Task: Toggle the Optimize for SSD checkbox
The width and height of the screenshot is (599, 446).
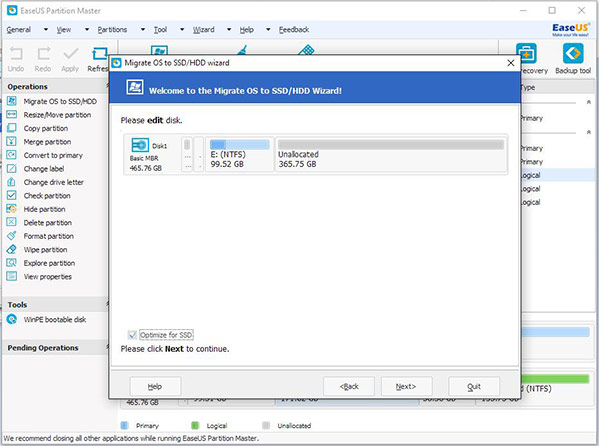Action: 132,335
